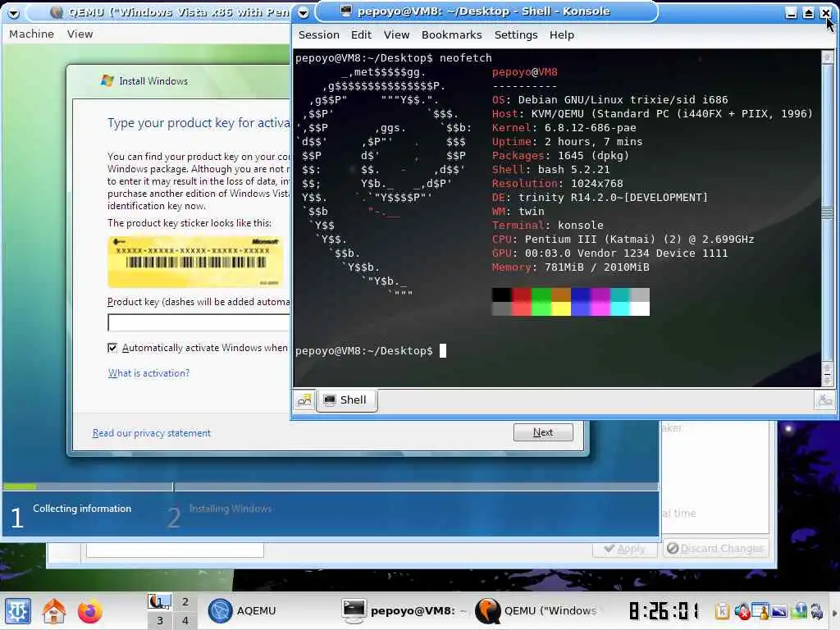Click the panel digital clock
The image size is (840, 630).
point(664,610)
